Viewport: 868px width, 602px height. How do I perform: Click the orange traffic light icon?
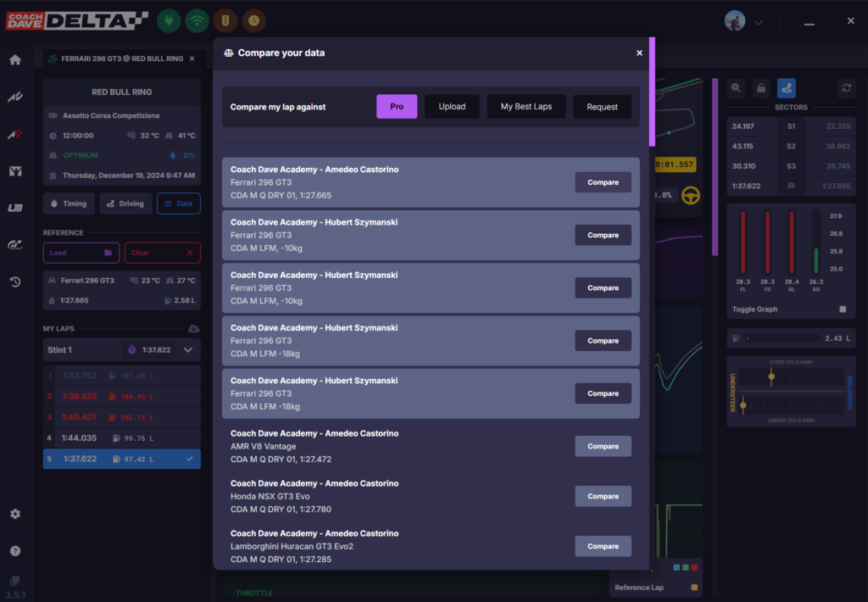coord(225,21)
